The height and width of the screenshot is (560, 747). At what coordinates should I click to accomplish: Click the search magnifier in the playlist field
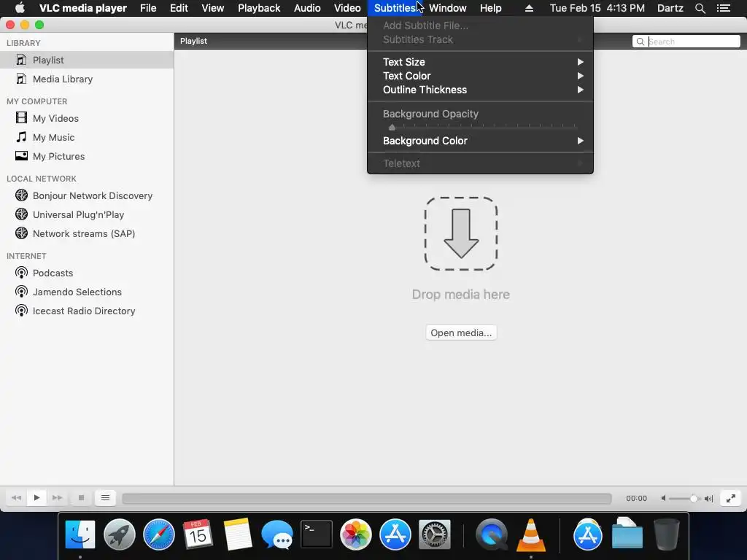[640, 42]
